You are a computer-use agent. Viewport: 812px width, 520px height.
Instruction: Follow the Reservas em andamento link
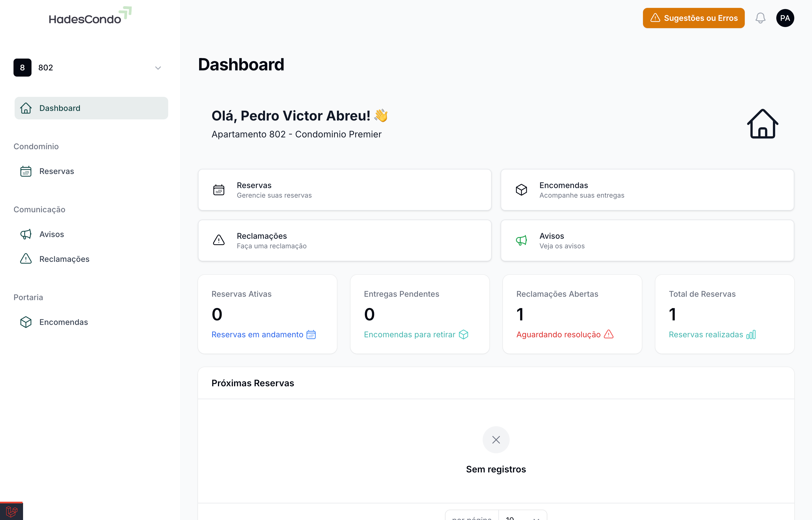coord(257,335)
